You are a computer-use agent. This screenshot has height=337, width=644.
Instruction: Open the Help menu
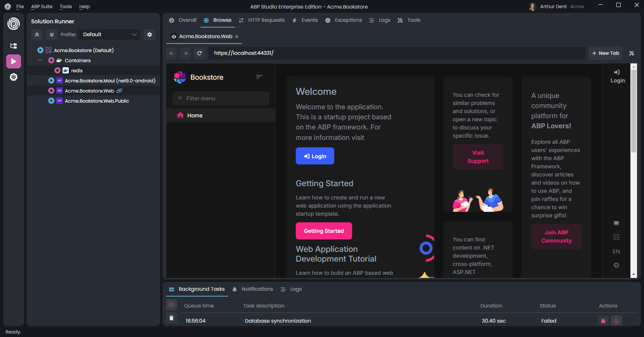(x=84, y=7)
